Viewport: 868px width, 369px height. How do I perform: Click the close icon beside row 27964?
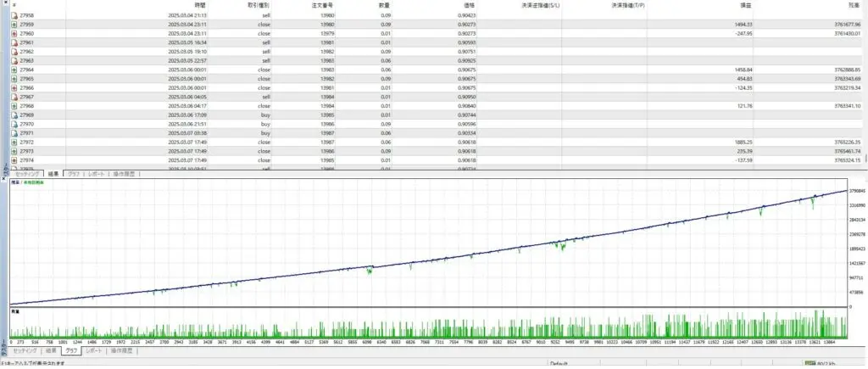[x=14, y=70]
